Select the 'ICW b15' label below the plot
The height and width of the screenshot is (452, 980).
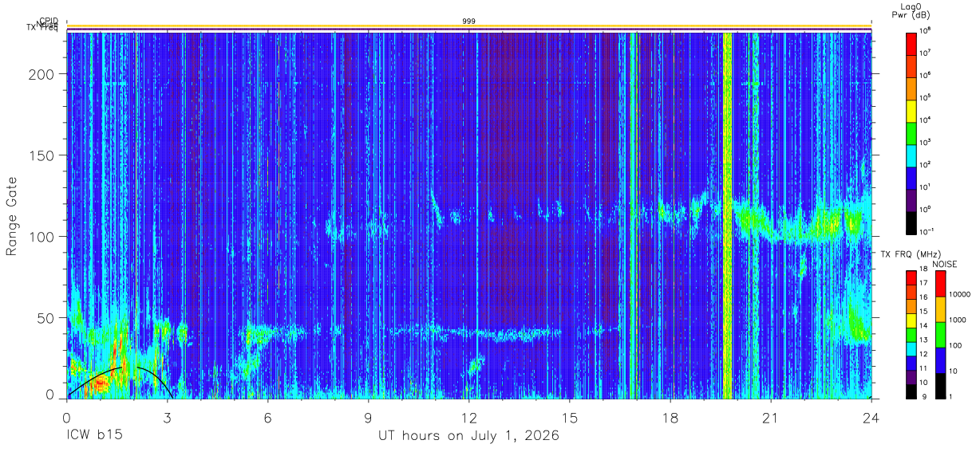(x=94, y=436)
